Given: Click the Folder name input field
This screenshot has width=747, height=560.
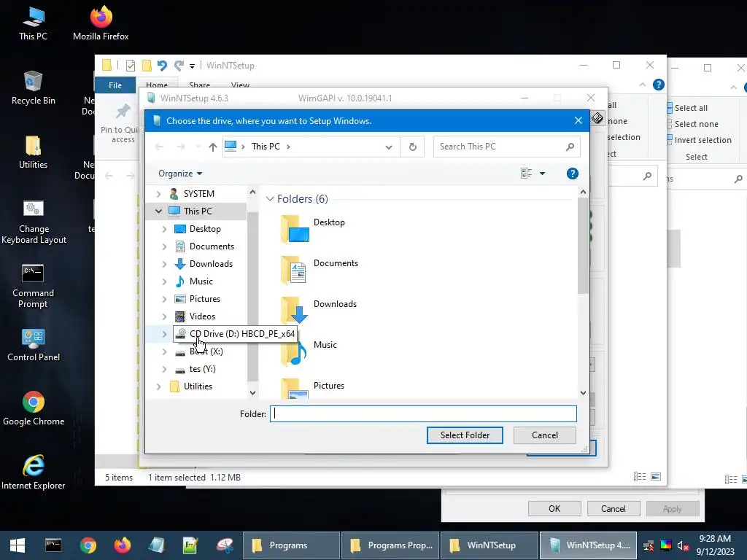Looking at the screenshot, I should point(423,414).
